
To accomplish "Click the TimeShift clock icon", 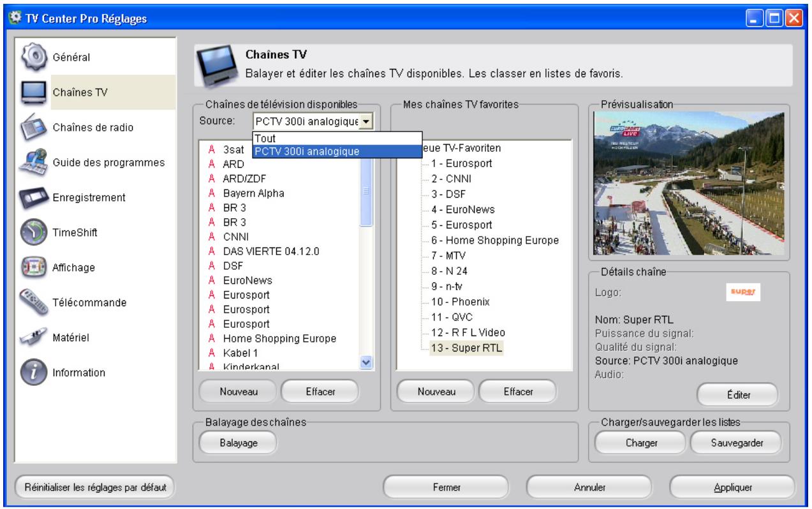I will (x=34, y=232).
